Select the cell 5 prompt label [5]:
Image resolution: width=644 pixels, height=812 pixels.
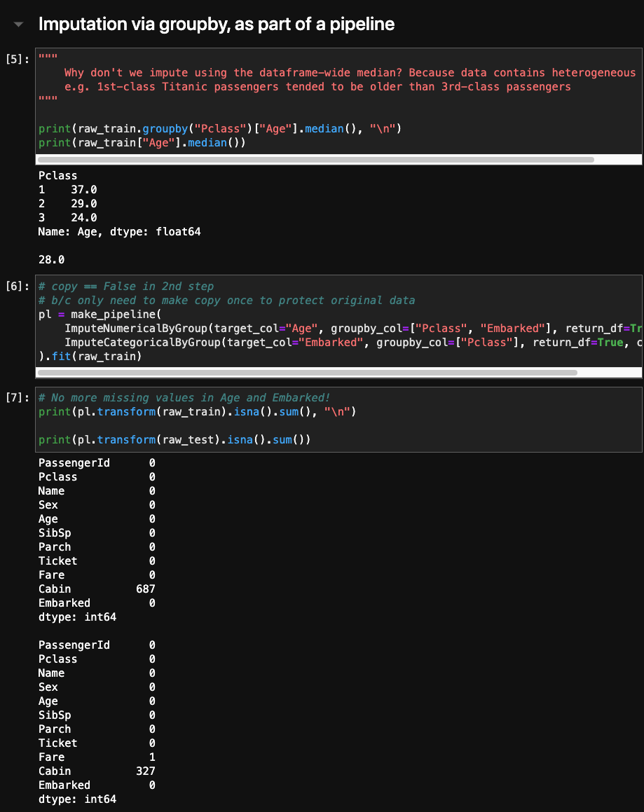[x=17, y=59]
